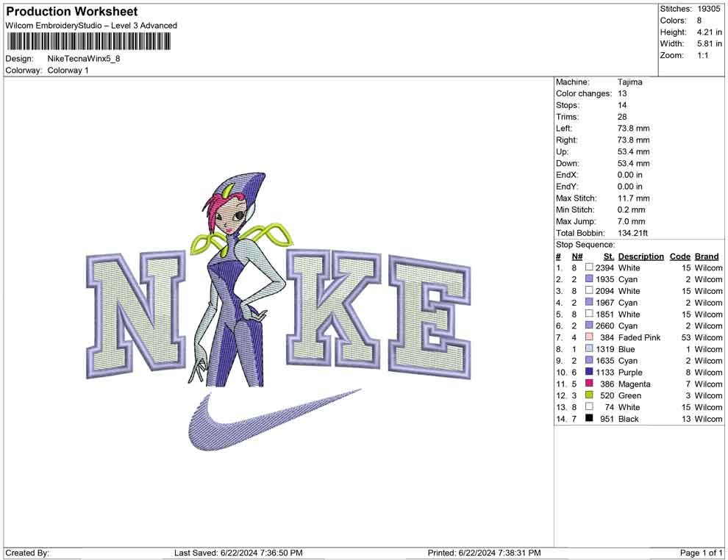Click stitch count '2394' in row 1
This screenshot has width=728, height=560.
[x=604, y=268]
